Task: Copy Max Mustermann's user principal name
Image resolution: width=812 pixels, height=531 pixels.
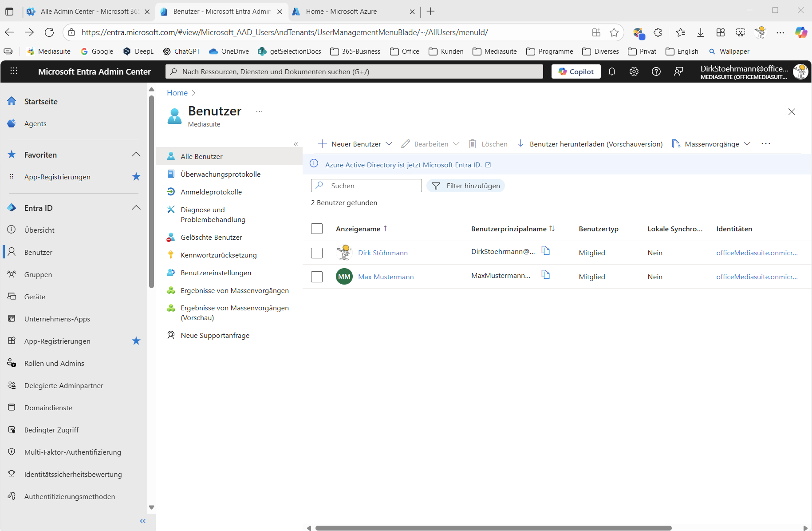Action: click(546, 275)
